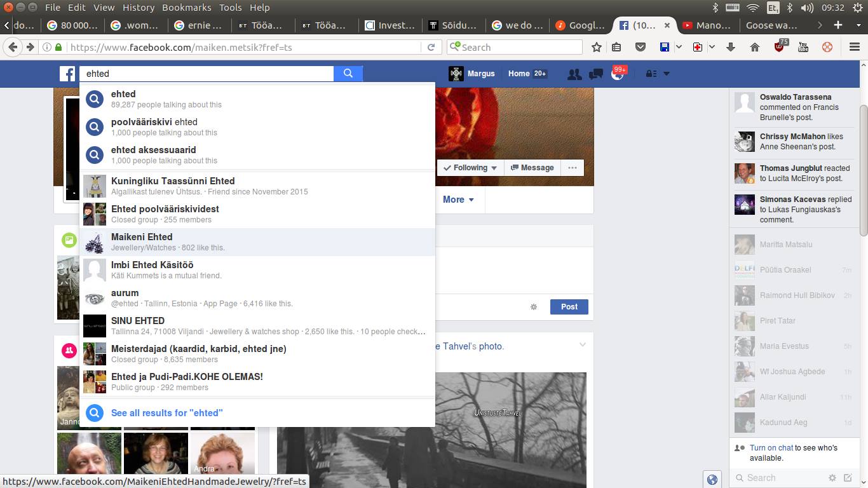This screenshot has height=488, width=868.
Task: Select 'poolvääriskivi ehted' search suggestion
Action: pos(257,126)
